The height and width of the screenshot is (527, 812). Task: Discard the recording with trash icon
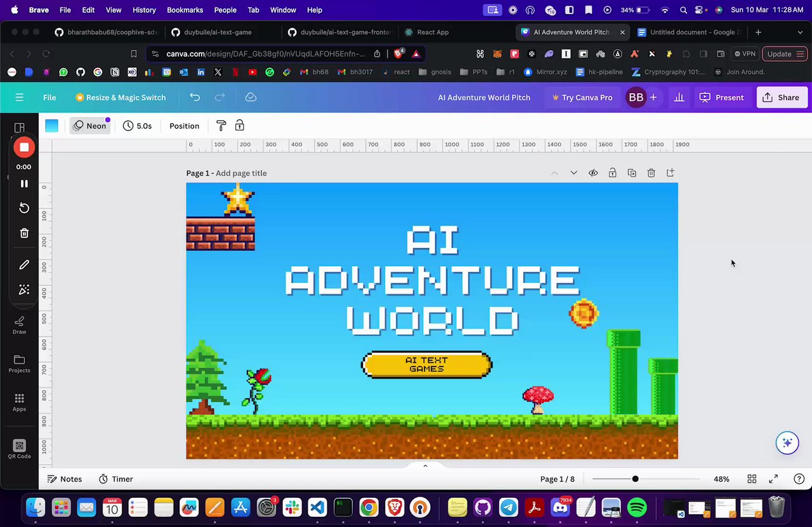(24, 233)
